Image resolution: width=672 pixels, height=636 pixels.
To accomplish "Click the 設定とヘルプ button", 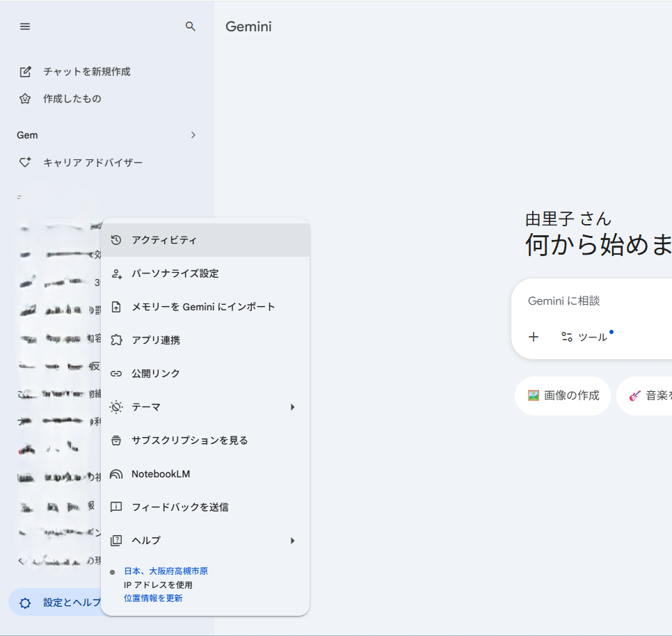I will tap(56, 603).
